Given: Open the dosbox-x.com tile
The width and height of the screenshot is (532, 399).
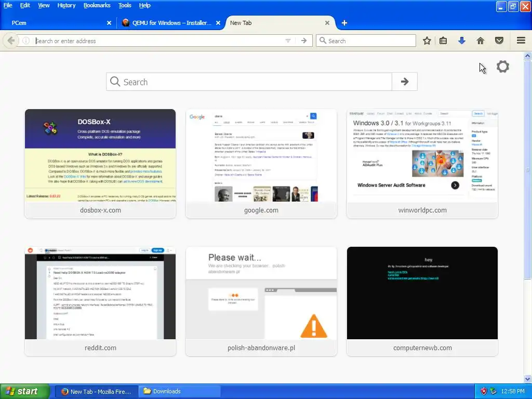Looking at the screenshot, I should coord(100,164).
